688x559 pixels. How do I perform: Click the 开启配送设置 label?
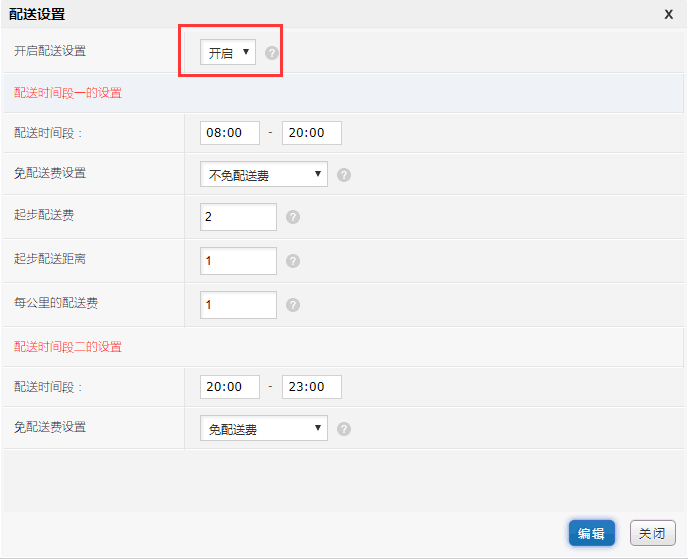pos(50,51)
